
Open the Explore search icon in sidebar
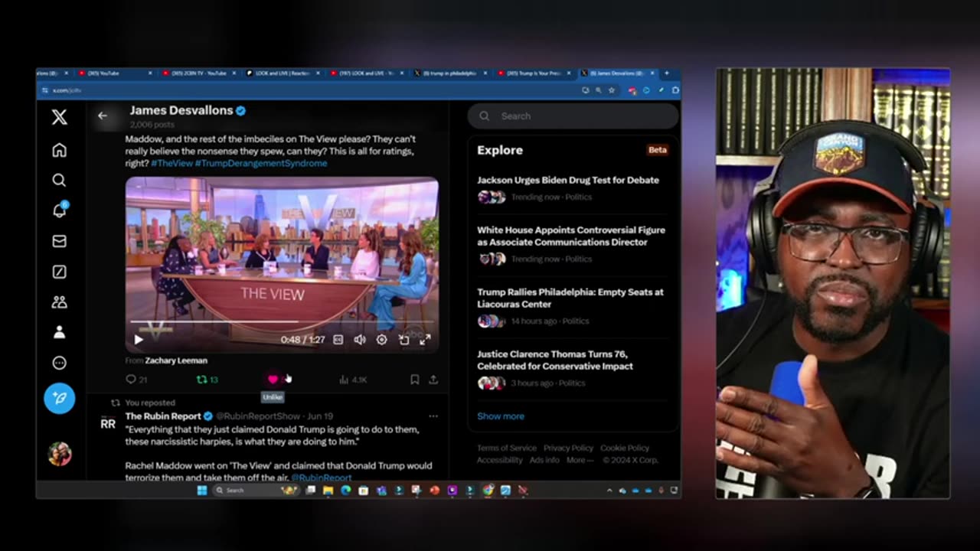[x=59, y=181]
